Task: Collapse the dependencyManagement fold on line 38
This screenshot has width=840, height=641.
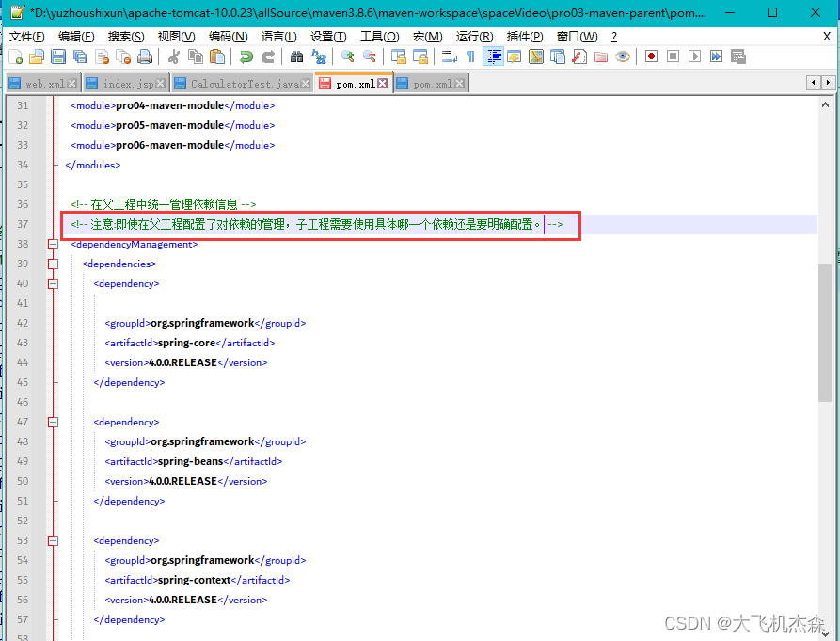Action: point(53,244)
